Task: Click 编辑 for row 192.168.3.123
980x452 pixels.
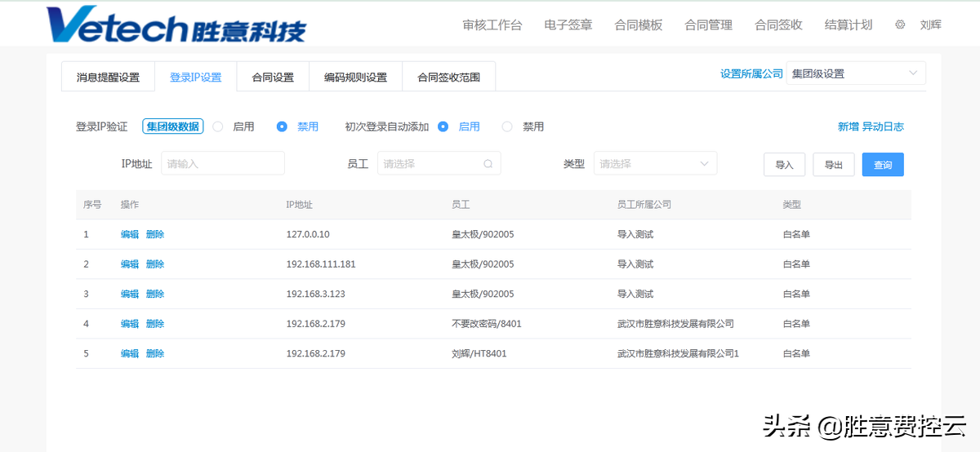Action: point(130,294)
